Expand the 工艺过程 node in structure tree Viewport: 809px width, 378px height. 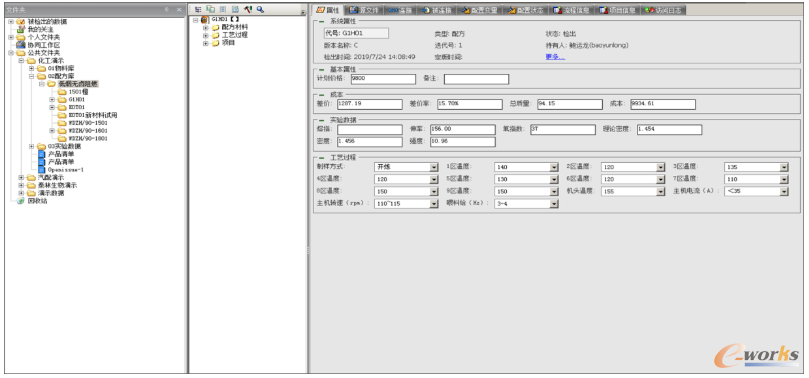(x=206, y=35)
